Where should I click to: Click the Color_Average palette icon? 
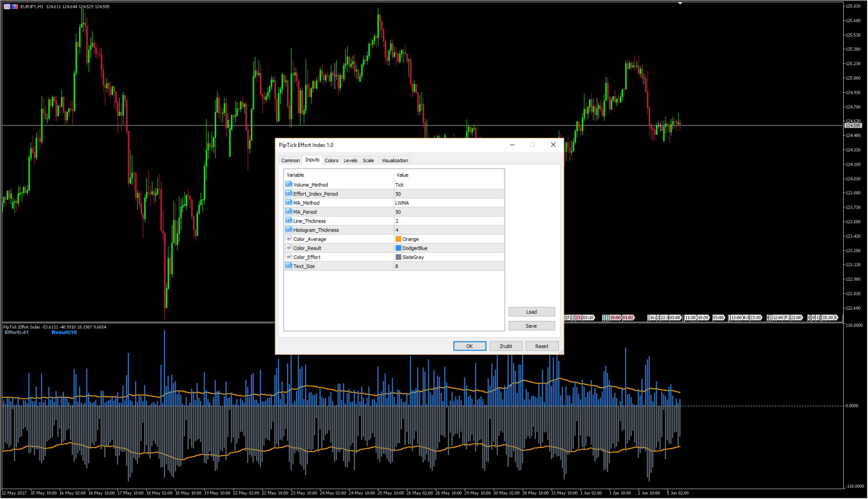(x=289, y=239)
